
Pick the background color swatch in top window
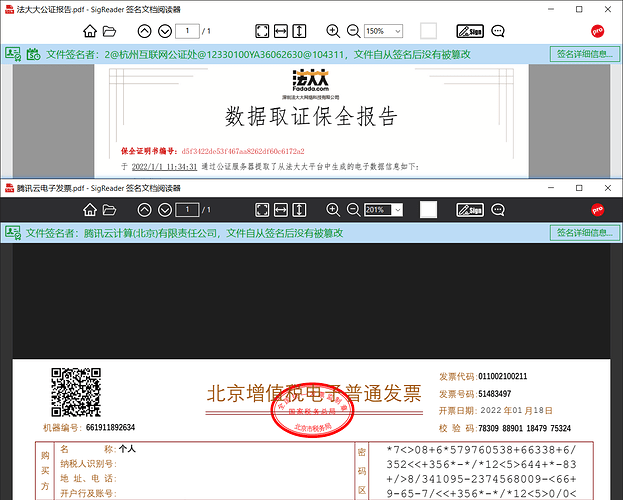coord(428,31)
